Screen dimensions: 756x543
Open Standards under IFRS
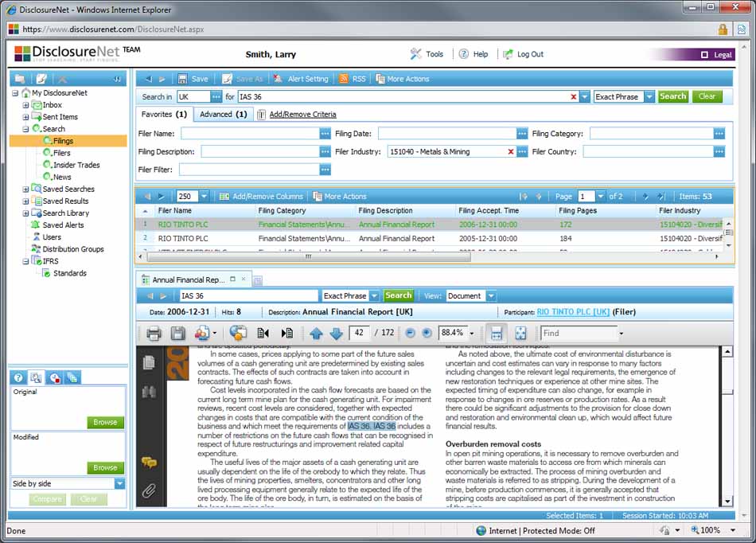coord(69,273)
